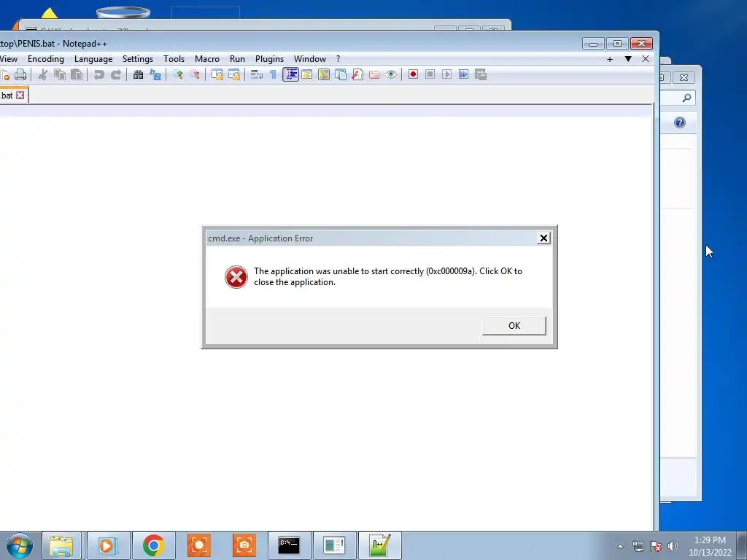This screenshot has width=747, height=560.
Task: Click the Undo arrow icon
Action: pyautogui.click(x=98, y=75)
